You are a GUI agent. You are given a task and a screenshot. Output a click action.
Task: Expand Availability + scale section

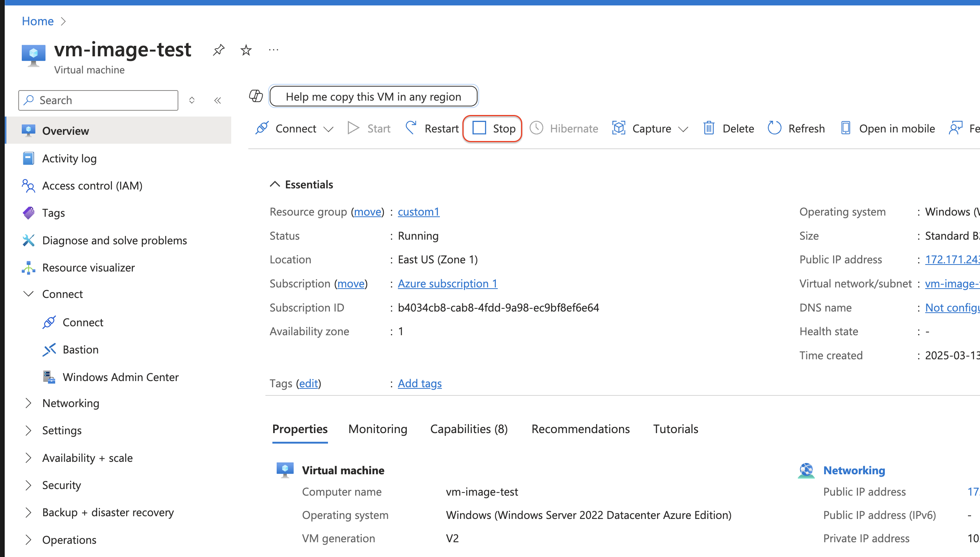[x=28, y=458]
